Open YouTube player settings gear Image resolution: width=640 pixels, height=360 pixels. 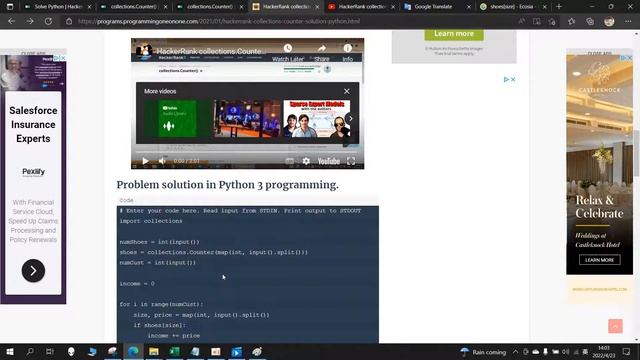pyautogui.click(x=306, y=161)
